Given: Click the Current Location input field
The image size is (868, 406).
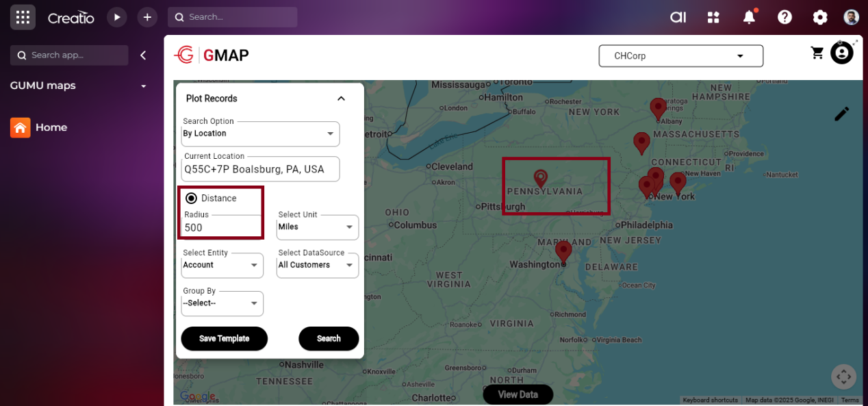Looking at the screenshot, I should tap(260, 169).
